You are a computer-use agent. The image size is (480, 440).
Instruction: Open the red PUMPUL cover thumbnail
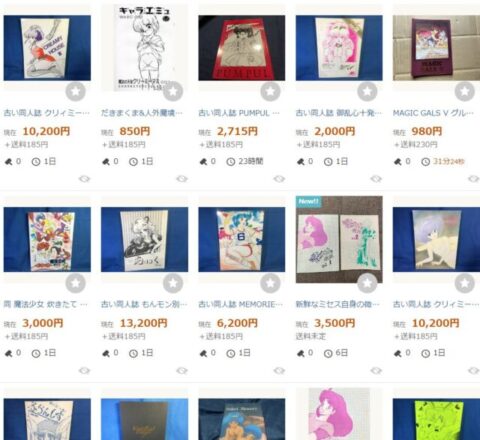242,48
